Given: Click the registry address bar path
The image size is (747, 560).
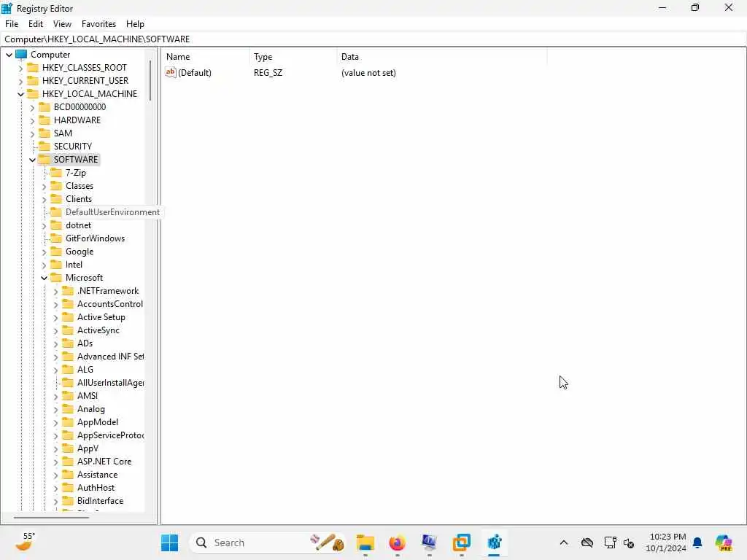Looking at the screenshot, I should coord(97,39).
